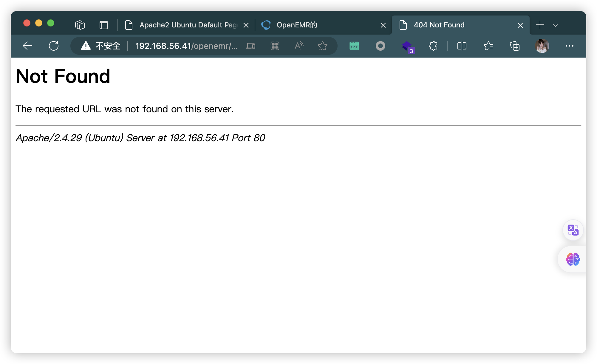Viewport: 597px width, 364px height.
Task: Select the OpenEMR tab
Action: pyautogui.click(x=320, y=24)
